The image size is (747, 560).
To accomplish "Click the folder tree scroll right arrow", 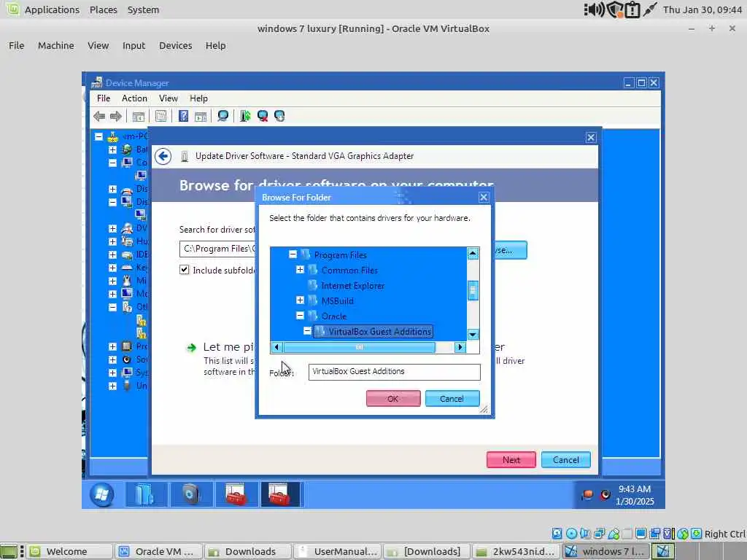I will point(460,347).
